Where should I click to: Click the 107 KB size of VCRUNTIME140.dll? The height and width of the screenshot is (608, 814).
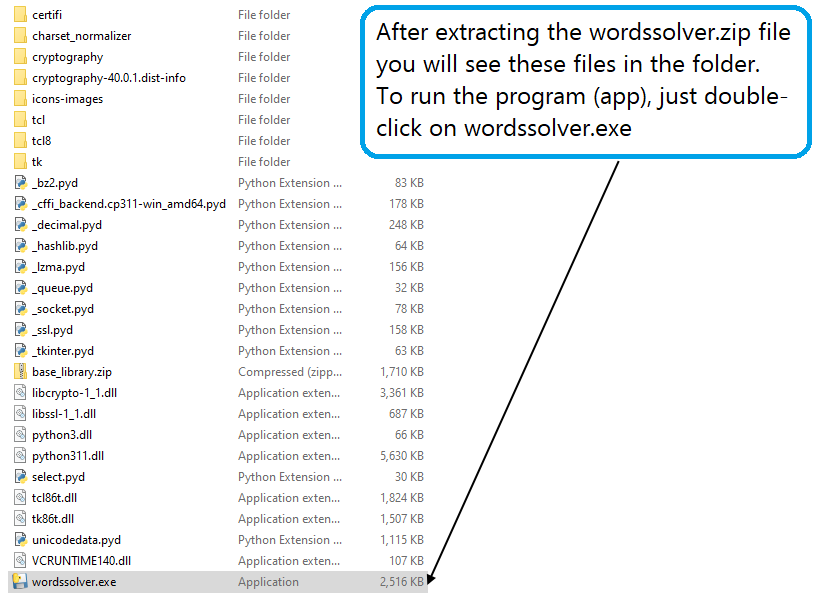[406, 561]
